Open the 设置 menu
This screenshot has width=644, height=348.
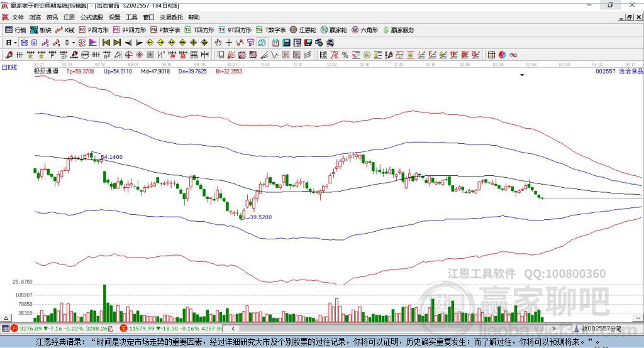[114, 17]
